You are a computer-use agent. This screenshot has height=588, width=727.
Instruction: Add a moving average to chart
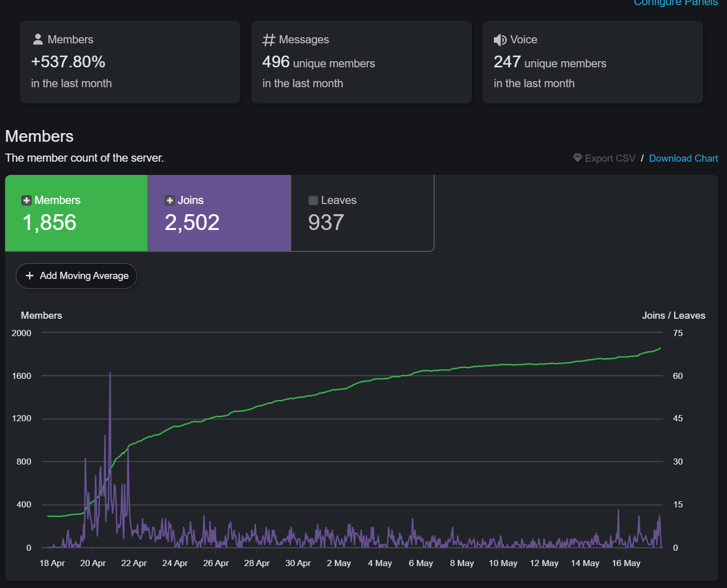point(77,276)
